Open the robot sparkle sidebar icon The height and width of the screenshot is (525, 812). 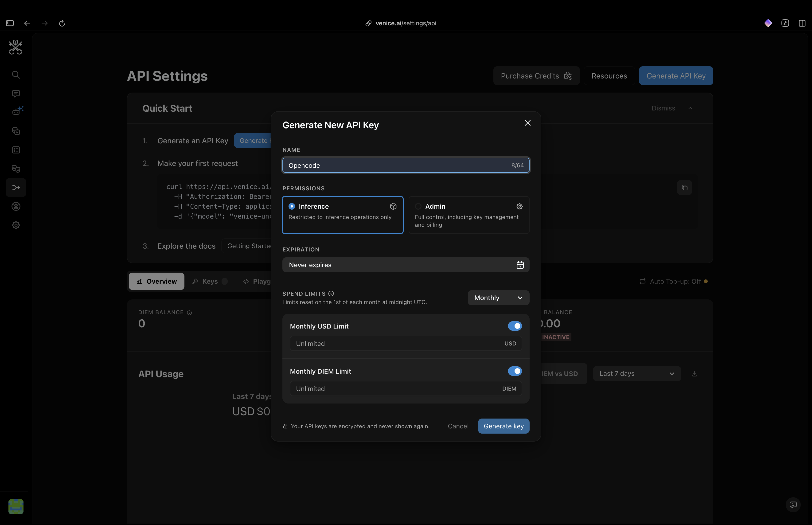(17, 111)
